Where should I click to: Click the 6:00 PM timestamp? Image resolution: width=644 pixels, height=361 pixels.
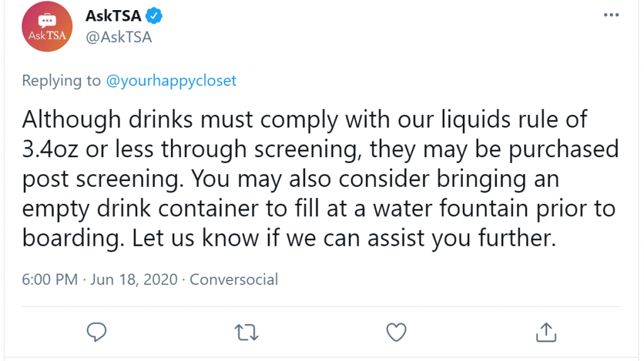(50, 279)
